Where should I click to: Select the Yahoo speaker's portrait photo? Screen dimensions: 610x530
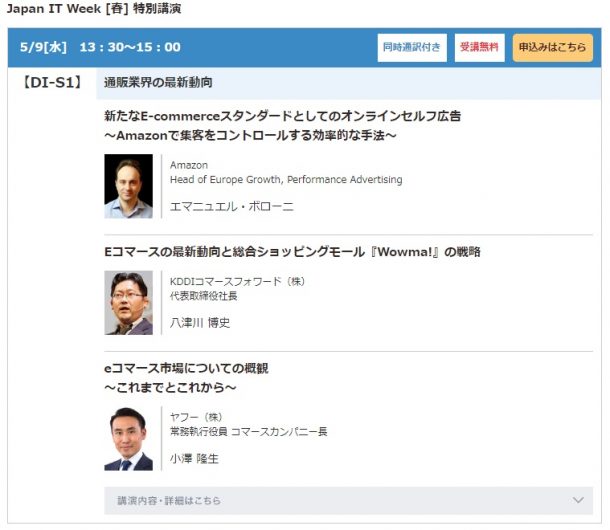click(129, 438)
